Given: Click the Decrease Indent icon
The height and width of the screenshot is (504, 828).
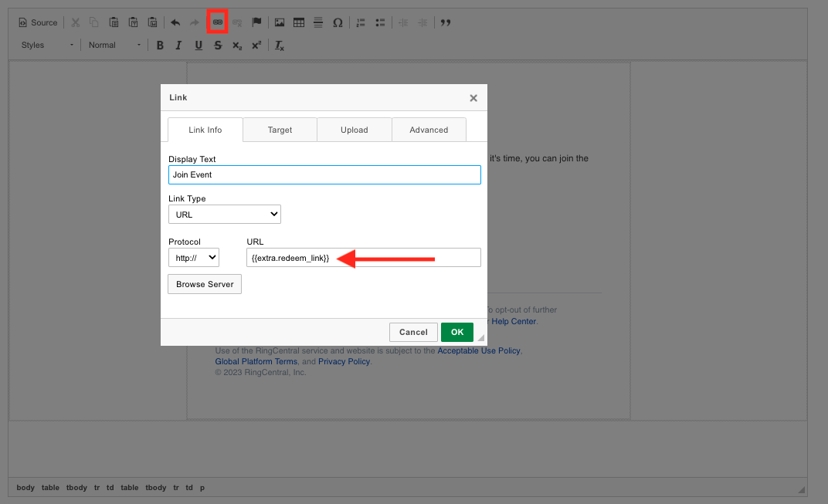Looking at the screenshot, I should click(403, 22).
